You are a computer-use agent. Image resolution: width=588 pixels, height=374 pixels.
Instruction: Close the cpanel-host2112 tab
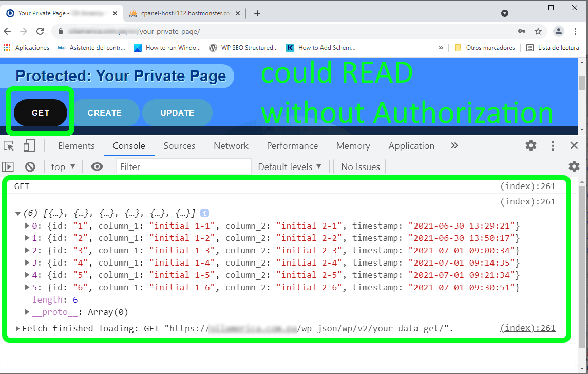tap(238, 13)
